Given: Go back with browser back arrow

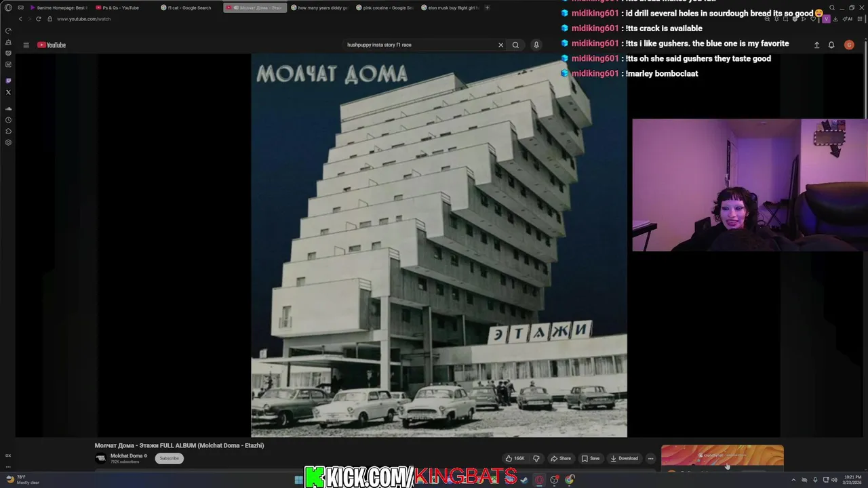Looking at the screenshot, I should (20, 19).
